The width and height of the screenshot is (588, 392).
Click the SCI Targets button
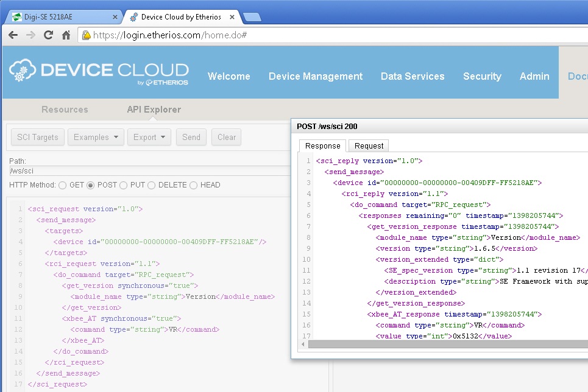click(x=37, y=137)
